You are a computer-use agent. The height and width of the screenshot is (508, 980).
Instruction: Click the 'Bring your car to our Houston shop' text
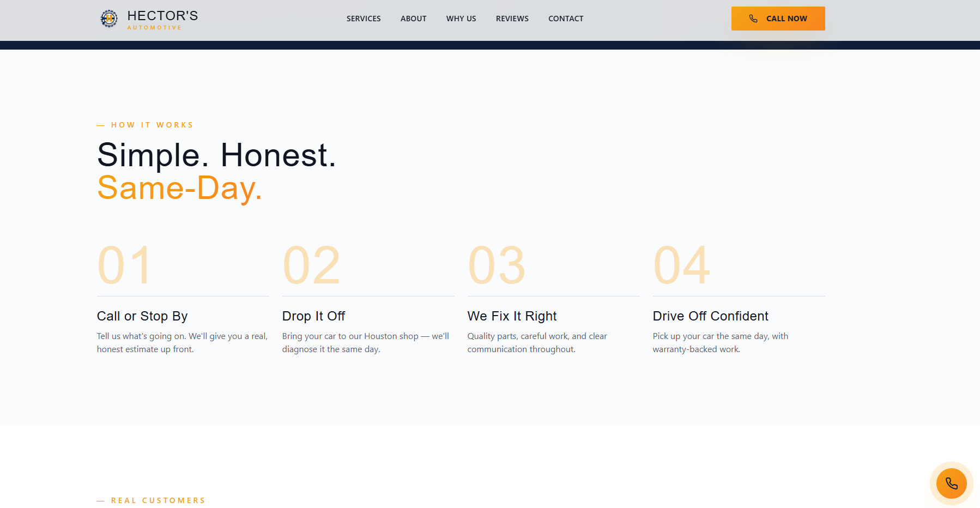pyautogui.click(x=366, y=343)
